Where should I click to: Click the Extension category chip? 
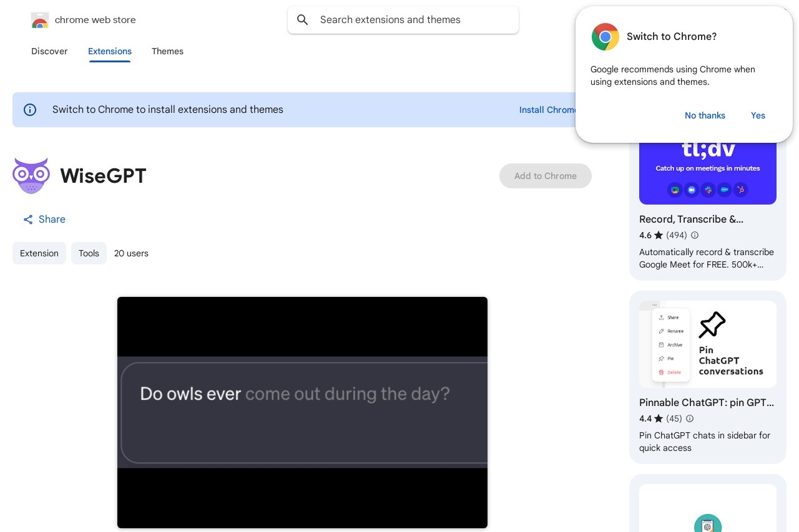coord(39,253)
